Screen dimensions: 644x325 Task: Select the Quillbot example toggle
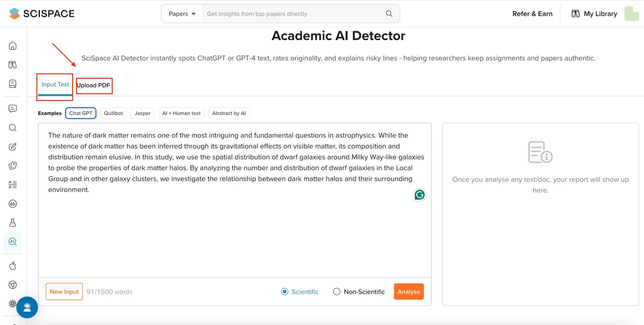113,113
